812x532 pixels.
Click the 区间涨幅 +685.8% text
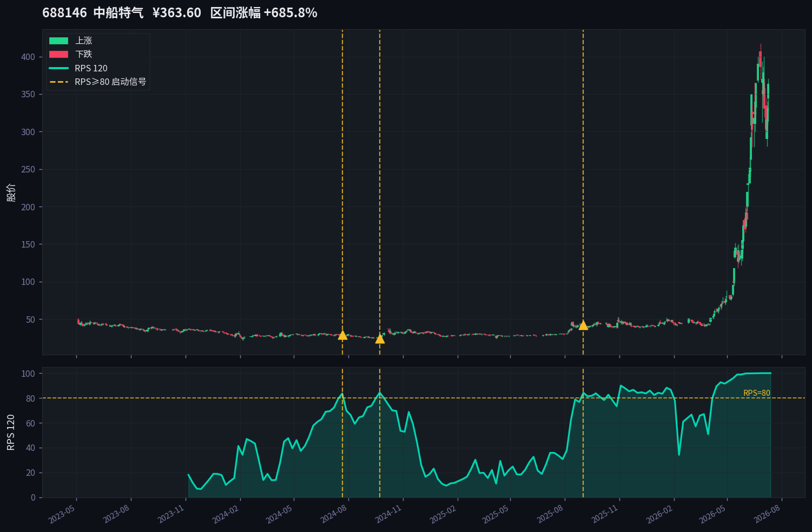click(x=263, y=13)
